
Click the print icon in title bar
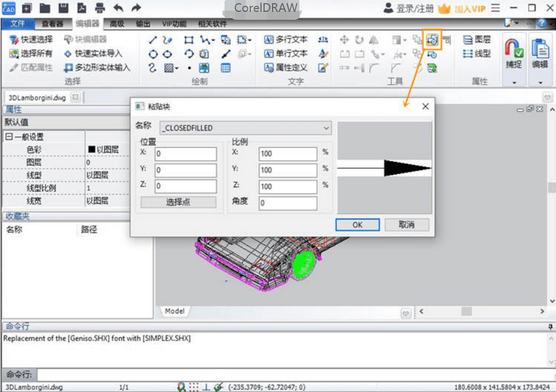(x=99, y=8)
